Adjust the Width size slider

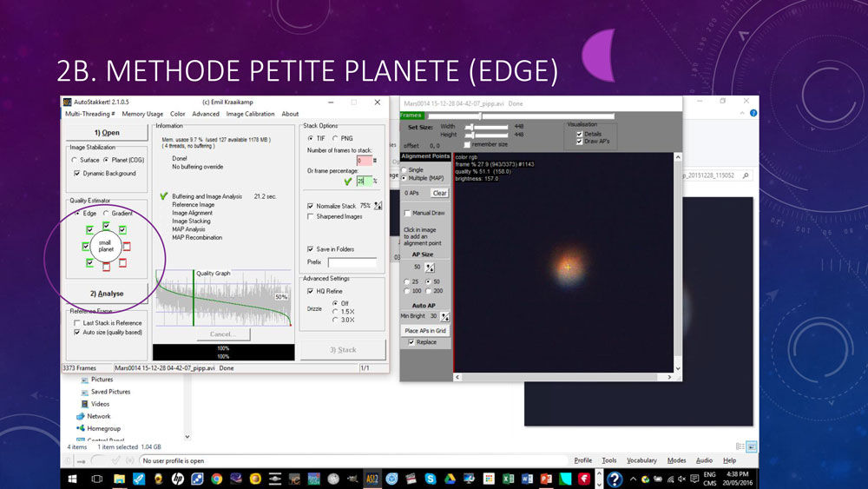point(487,127)
